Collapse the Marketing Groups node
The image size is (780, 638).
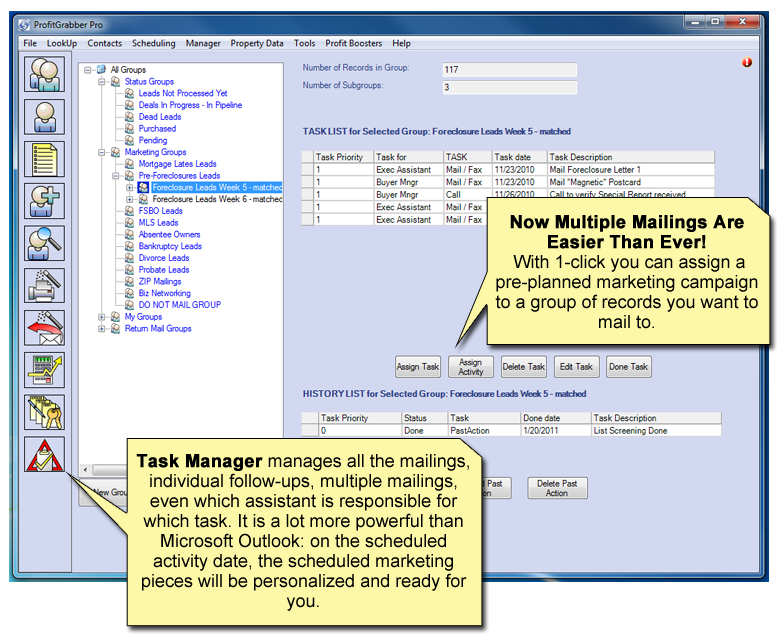point(101,152)
